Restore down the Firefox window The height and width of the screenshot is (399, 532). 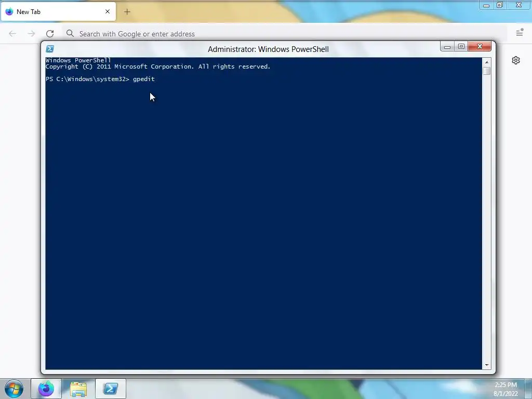click(x=499, y=5)
